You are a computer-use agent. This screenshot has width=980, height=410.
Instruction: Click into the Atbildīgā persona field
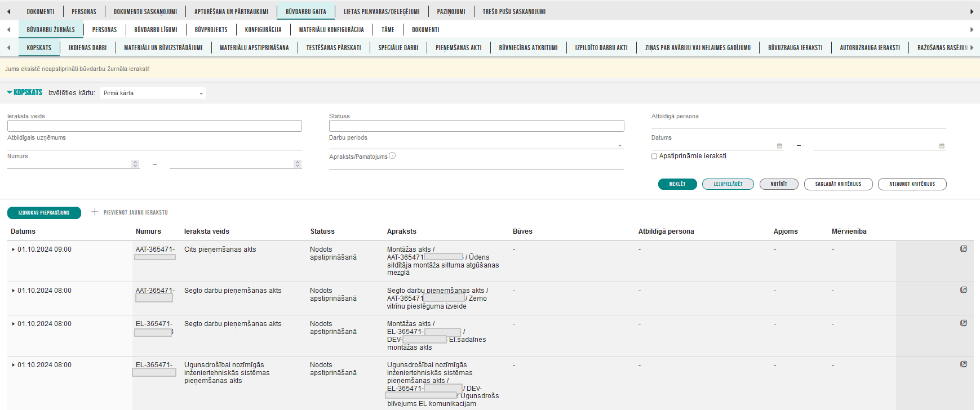799,124
